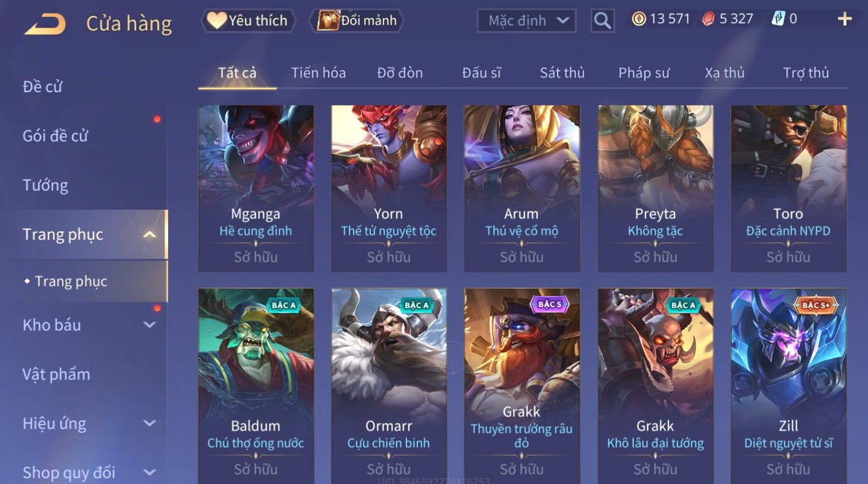
Task: Select the Tiến hóa tab
Action: tap(318, 73)
